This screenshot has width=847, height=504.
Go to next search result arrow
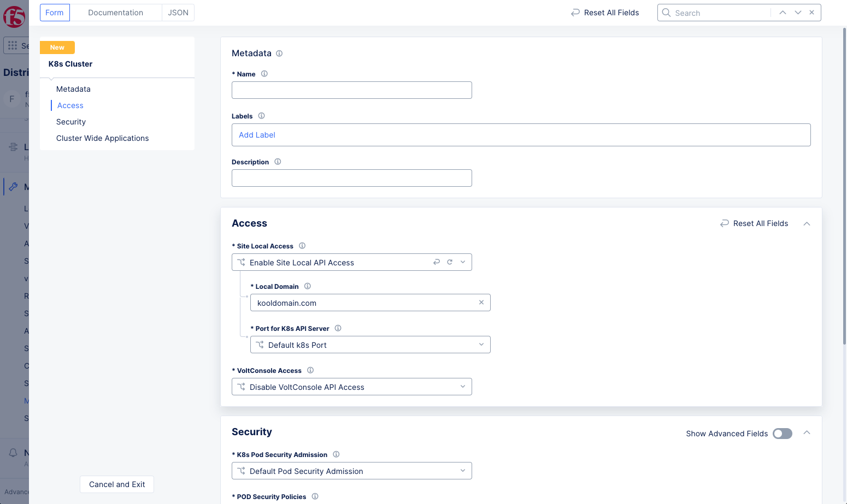point(798,13)
